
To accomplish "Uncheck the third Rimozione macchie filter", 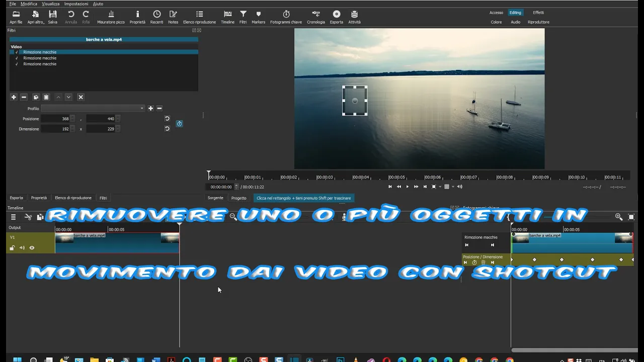I will point(17,64).
